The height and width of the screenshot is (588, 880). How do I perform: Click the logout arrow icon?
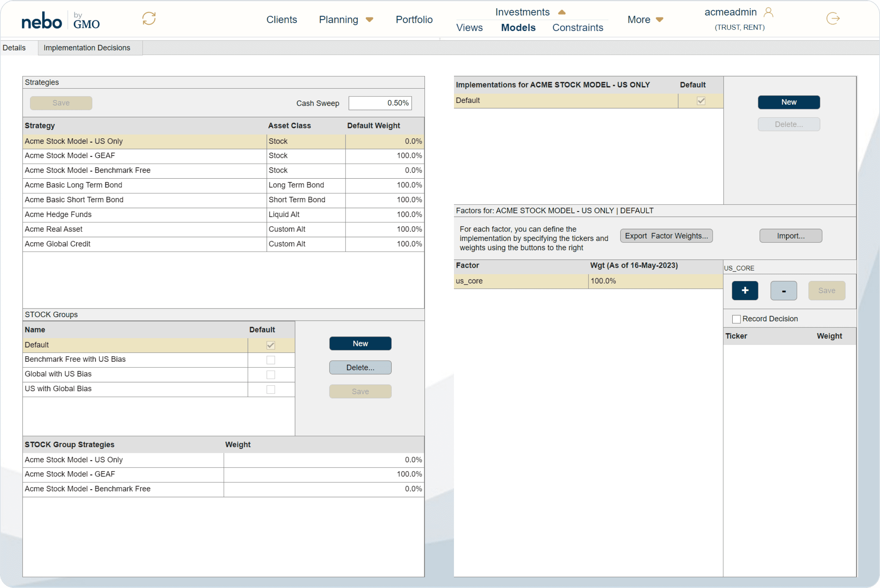point(833,18)
